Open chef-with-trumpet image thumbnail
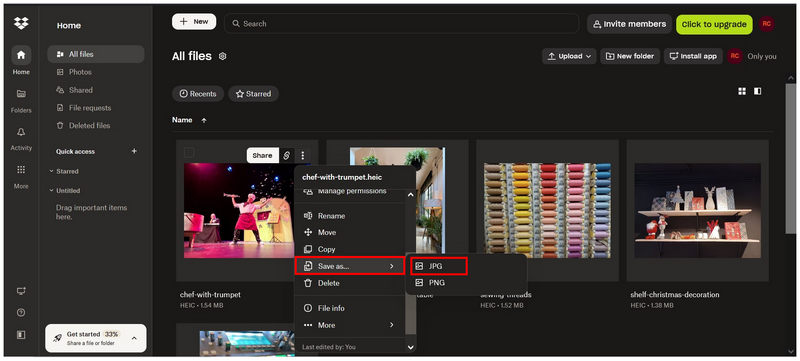Viewport: 800px width, 361px height. [240, 211]
